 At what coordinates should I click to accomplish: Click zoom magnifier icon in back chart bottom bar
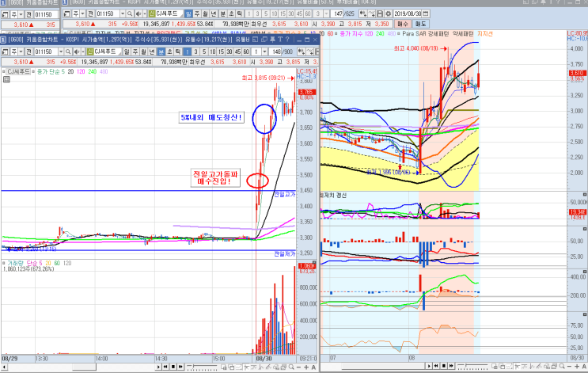[x=562, y=366]
